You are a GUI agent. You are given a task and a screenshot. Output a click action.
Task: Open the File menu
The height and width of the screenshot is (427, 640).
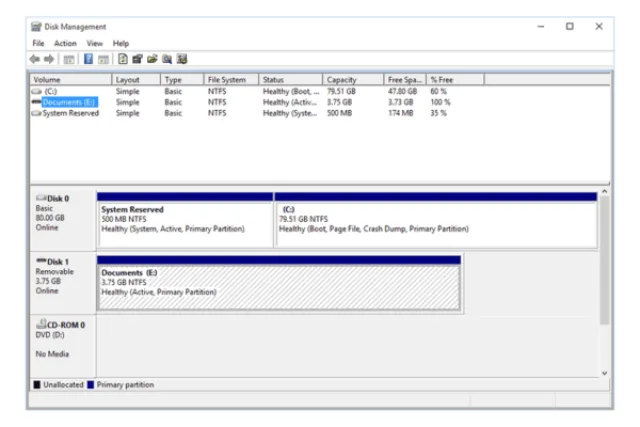pos(38,43)
